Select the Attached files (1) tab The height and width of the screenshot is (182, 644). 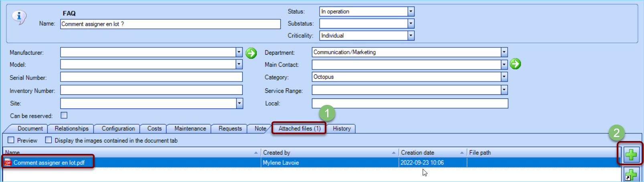[x=299, y=129]
